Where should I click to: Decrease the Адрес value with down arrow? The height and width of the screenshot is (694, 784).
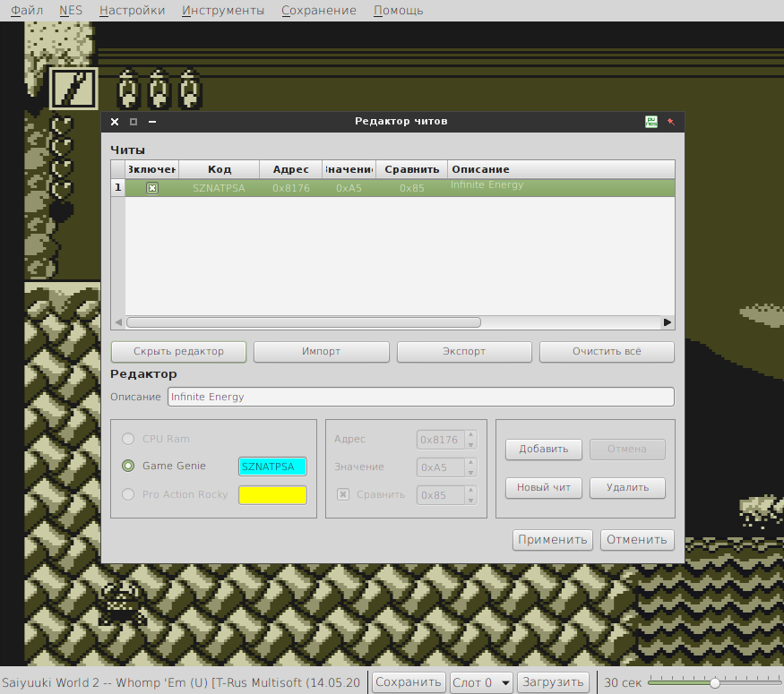[x=470, y=445]
